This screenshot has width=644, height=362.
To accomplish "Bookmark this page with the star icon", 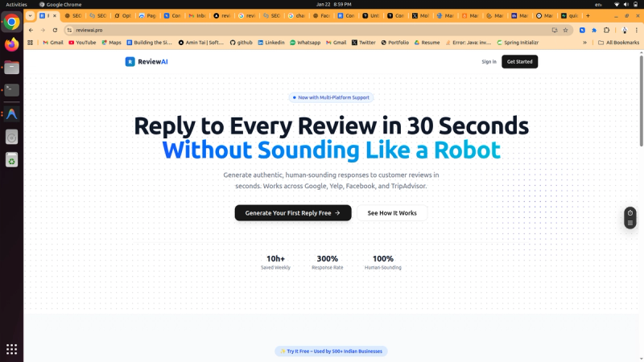I will click(x=566, y=30).
